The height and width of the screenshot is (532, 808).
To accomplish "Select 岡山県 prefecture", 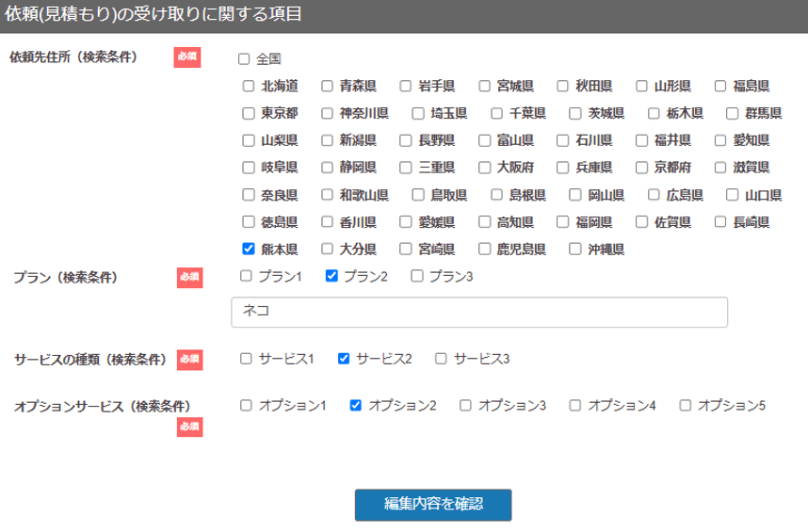I will click(x=575, y=195).
